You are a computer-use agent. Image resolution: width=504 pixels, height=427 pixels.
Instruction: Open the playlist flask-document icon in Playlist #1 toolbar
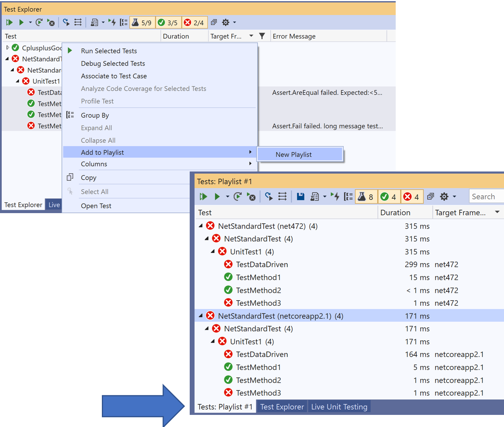[315, 196]
